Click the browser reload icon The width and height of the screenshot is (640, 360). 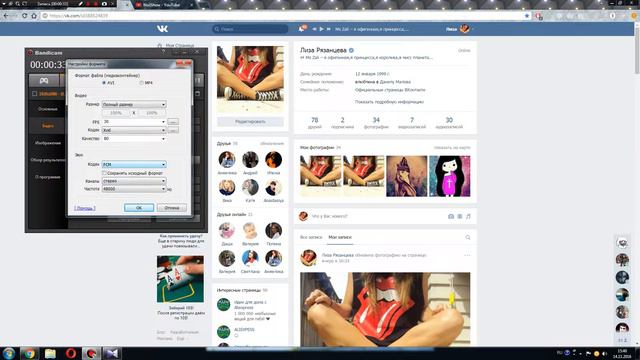[x=25, y=16]
